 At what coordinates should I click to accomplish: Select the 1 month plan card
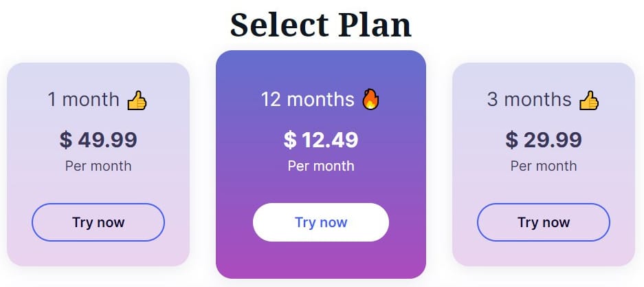(98, 164)
